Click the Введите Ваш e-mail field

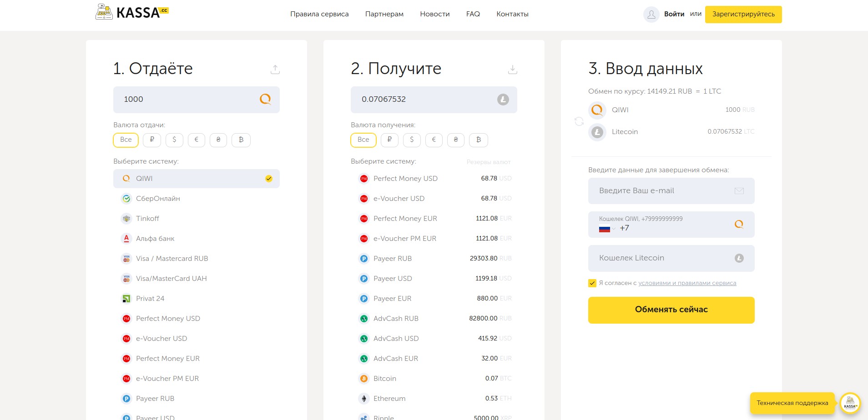(671, 191)
